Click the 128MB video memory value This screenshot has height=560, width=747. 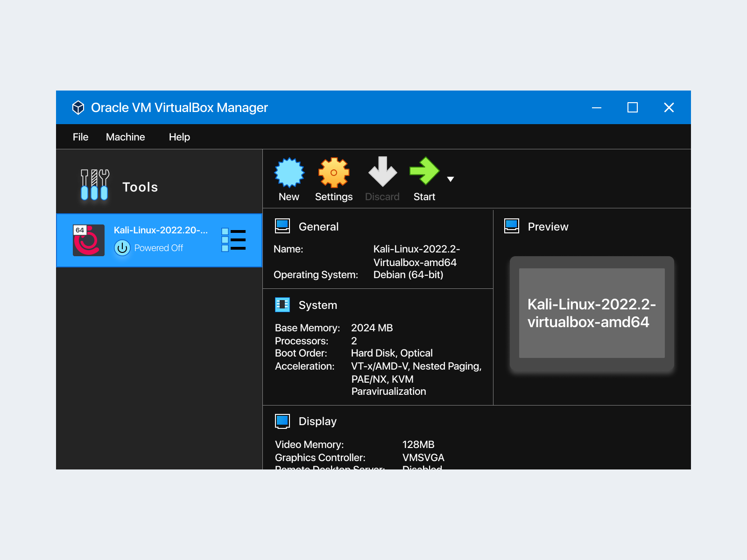[418, 444]
